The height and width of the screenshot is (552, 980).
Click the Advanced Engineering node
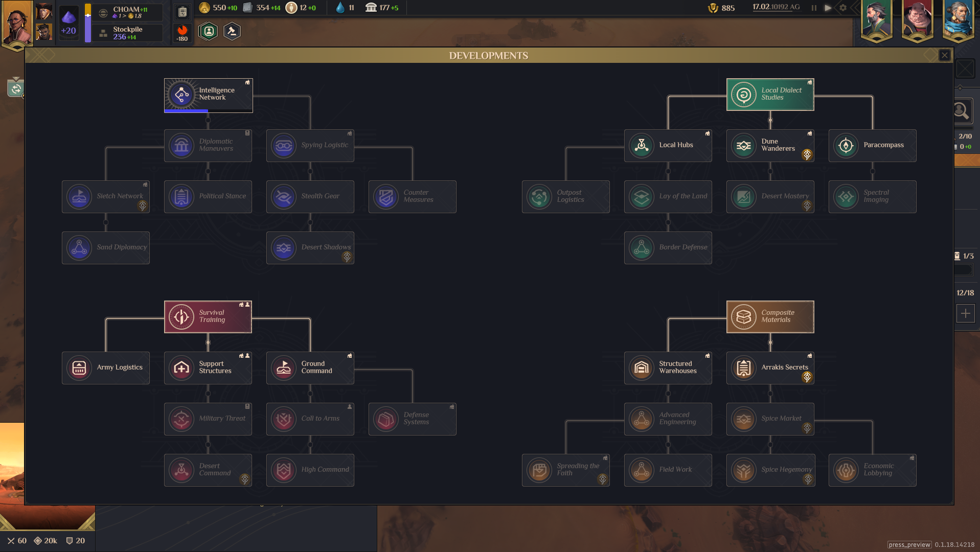click(x=668, y=419)
